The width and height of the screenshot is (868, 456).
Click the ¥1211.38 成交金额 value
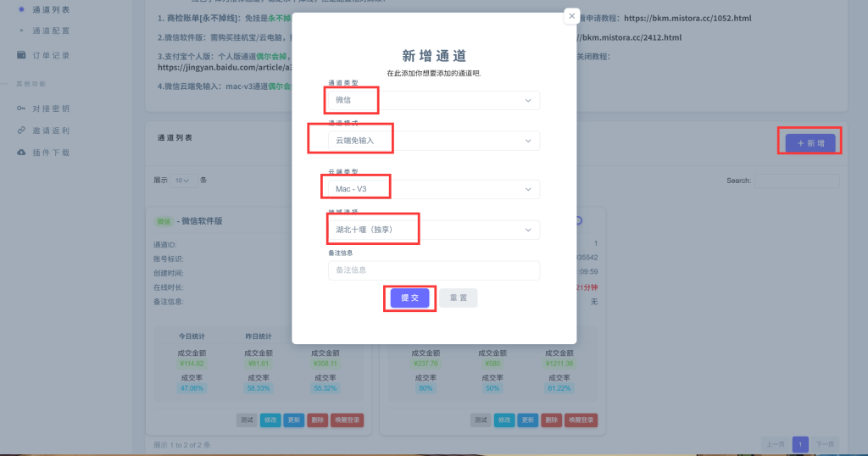[559, 364]
